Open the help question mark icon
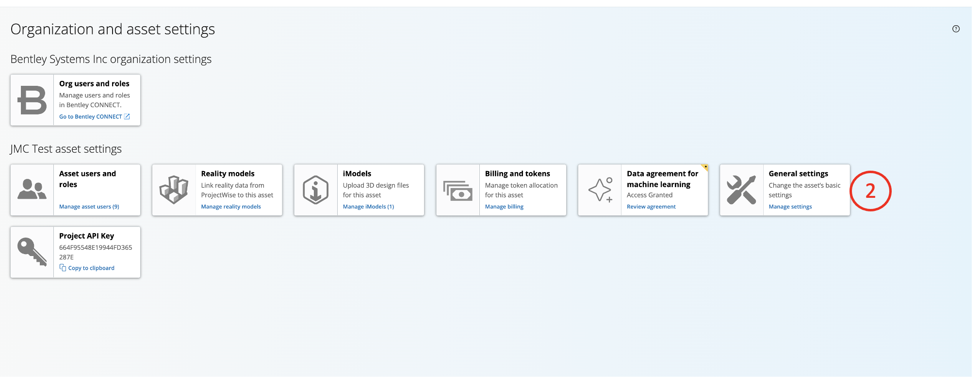The height and width of the screenshot is (384, 980). [x=956, y=29]
